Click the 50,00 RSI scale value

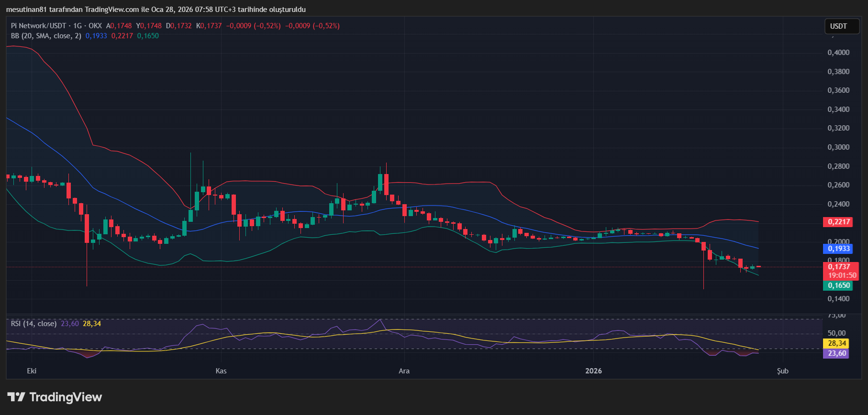tap(837, 333)
